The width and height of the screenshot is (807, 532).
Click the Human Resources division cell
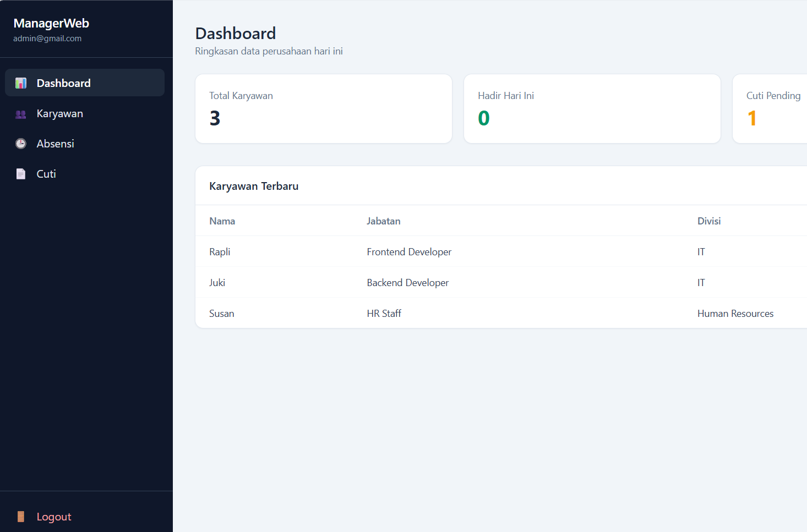point(735,314)
